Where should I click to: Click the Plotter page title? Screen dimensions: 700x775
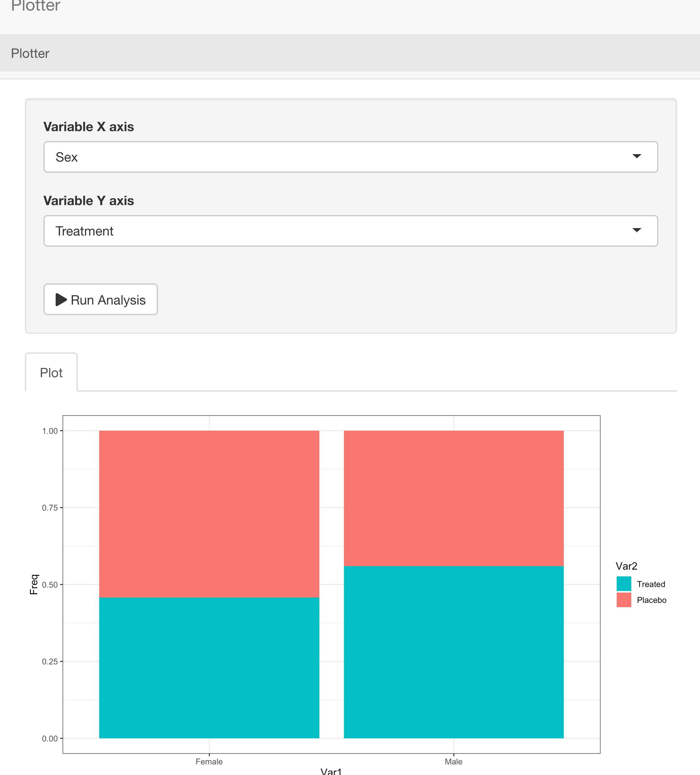35,5
